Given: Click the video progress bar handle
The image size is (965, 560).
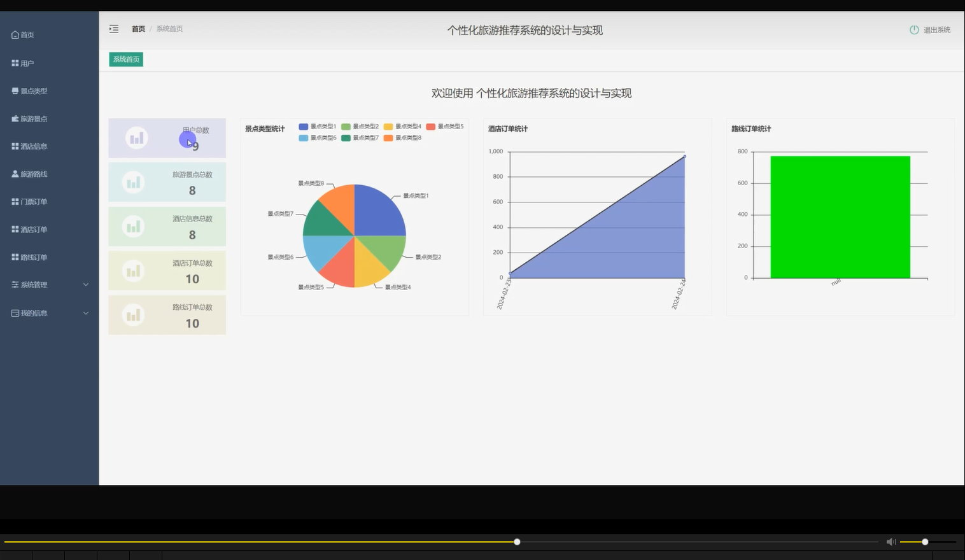Looking at the screenshot, I should 517,542.
